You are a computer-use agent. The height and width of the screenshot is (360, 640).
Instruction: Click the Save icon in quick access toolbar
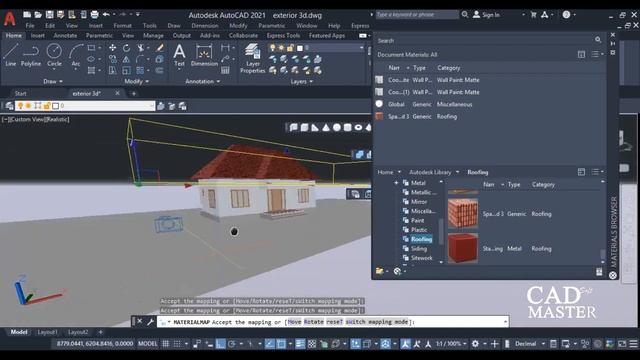point(49,15)
